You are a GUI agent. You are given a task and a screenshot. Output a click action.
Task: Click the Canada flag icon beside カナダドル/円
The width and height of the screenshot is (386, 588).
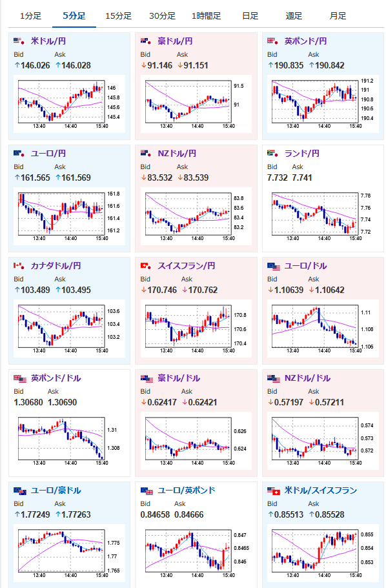tap(19, 266)
